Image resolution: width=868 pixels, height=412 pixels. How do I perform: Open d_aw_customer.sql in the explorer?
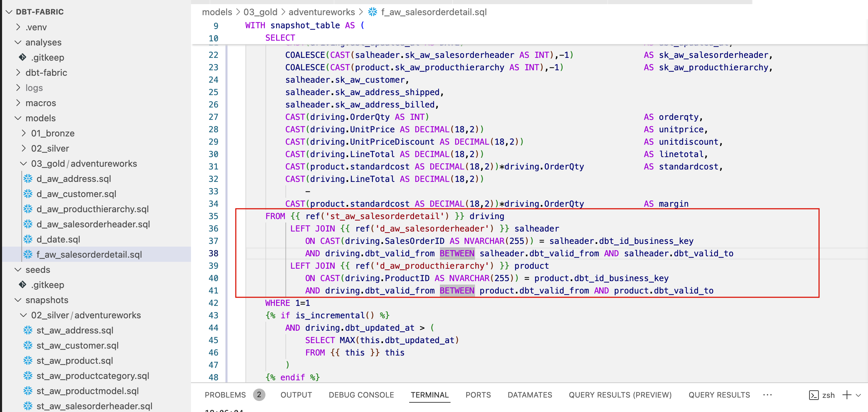pos(76,194)
